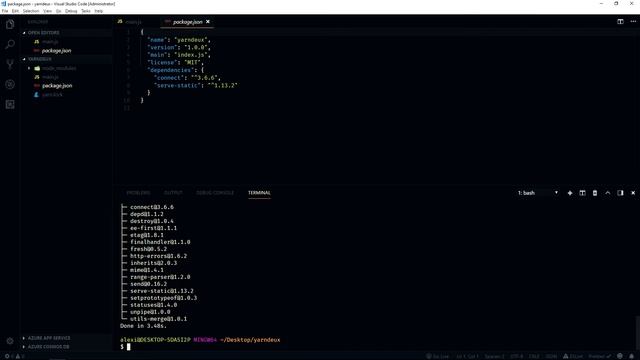Image resolution: width=640 pixels, height=360 pixels.
Task: Select package.json under Open Editors
Action: point(56,51)
